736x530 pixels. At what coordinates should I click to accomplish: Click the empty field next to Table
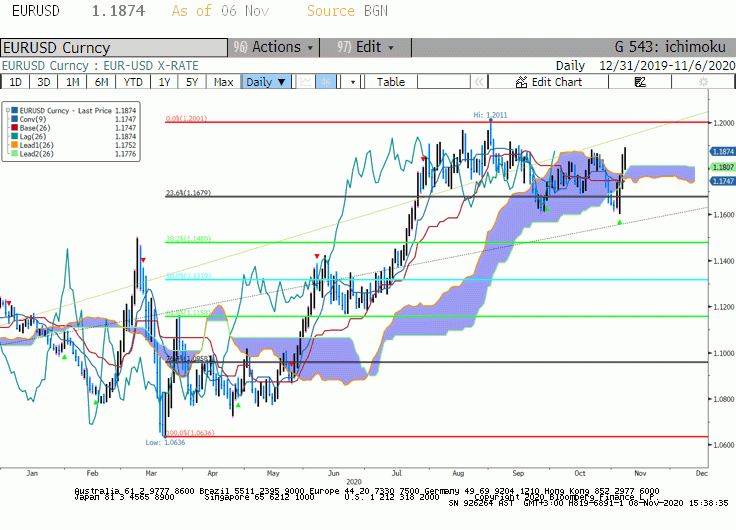click(x=444, y=82)
